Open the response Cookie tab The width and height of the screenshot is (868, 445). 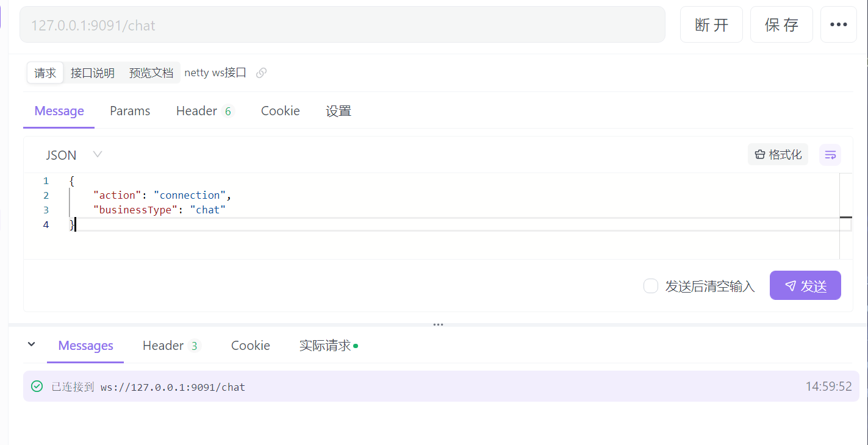click(x=251, y=346)
